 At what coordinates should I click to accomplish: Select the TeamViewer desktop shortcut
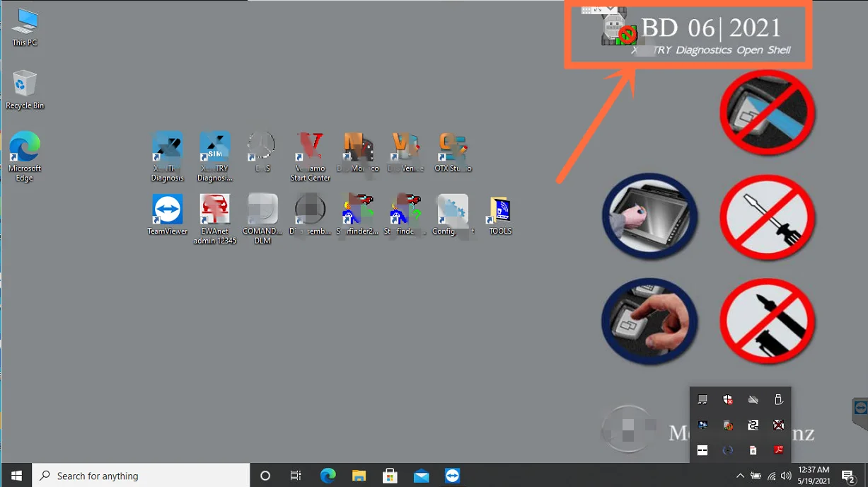(168, 214)
